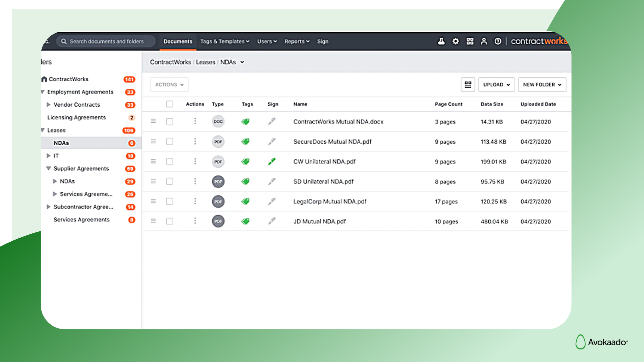Click the search magnifier icon
Viewport: 644px width, 362px height.
pos(64,41)
